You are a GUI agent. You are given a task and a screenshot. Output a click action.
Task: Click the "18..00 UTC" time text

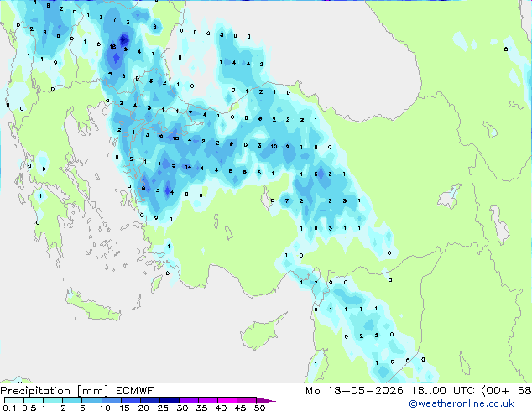click(x=443, y=391)
